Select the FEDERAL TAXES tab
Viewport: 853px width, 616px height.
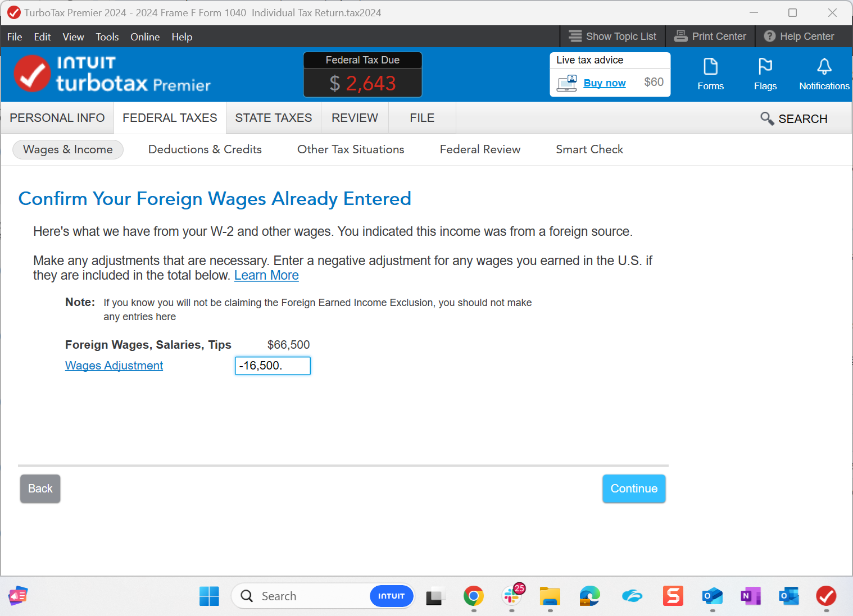170,118
